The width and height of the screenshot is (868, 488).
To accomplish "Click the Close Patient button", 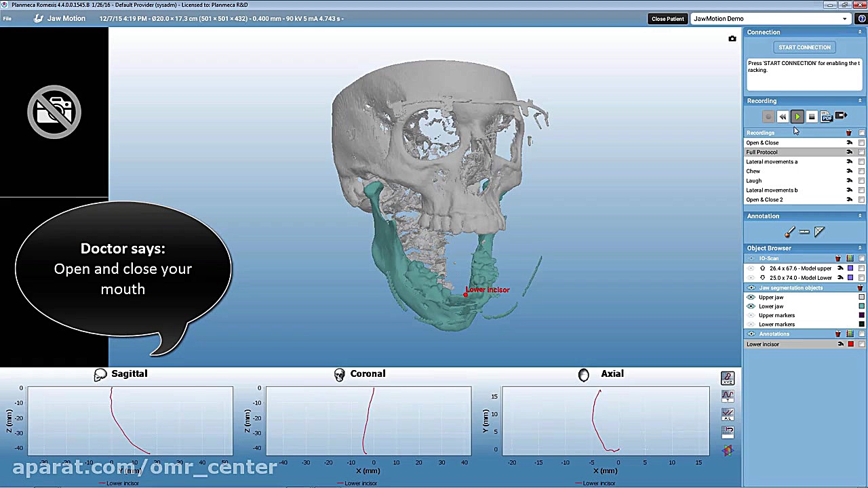I will click(668, 19).
